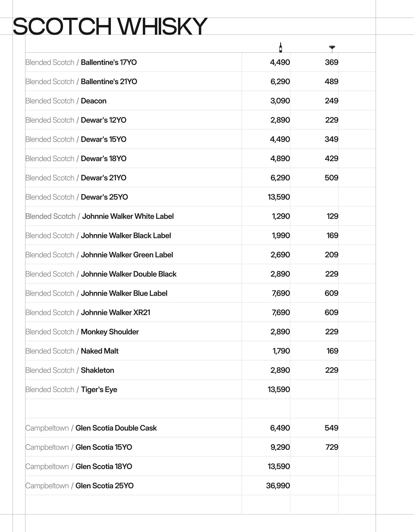Select the Monkey Shoulder entry
The height and width of the screenshot is (532, 414).
[x=110, y=332]
